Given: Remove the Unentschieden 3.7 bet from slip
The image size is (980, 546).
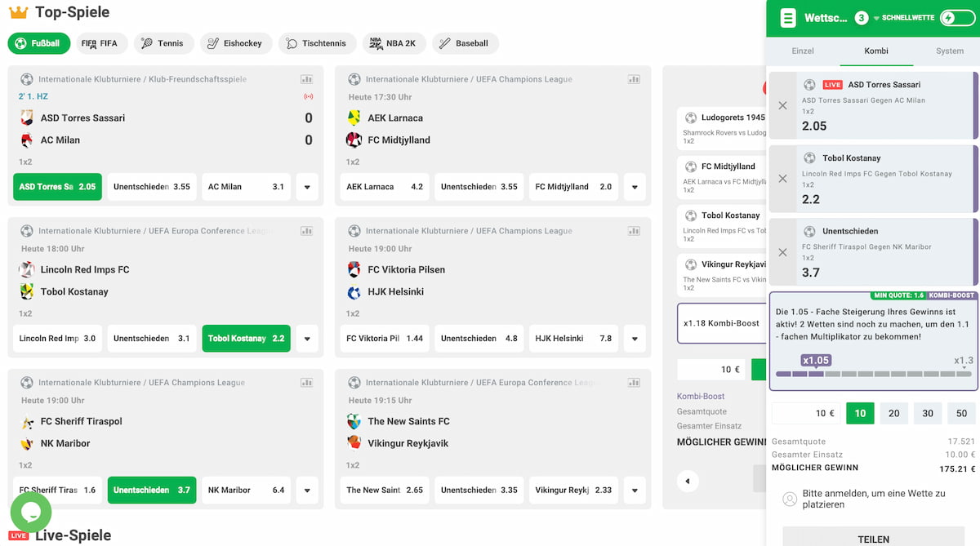Looking at the screenshot, I should tap(782, 252).
